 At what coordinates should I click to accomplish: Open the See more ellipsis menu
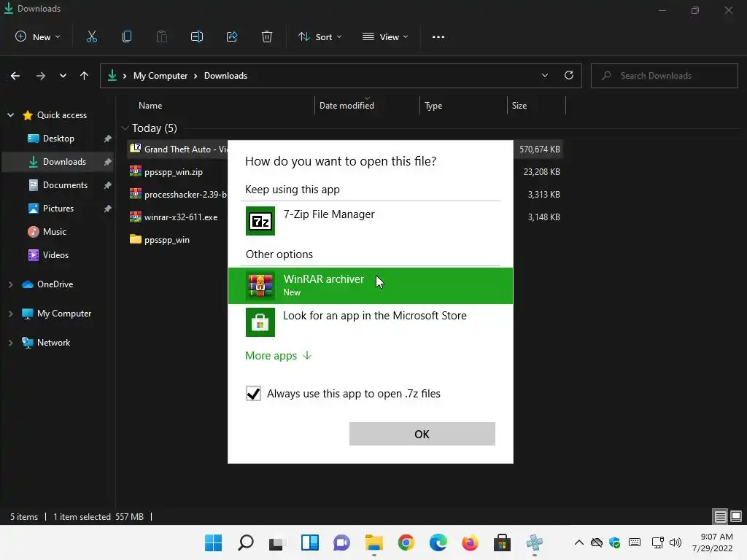[438, 36]
